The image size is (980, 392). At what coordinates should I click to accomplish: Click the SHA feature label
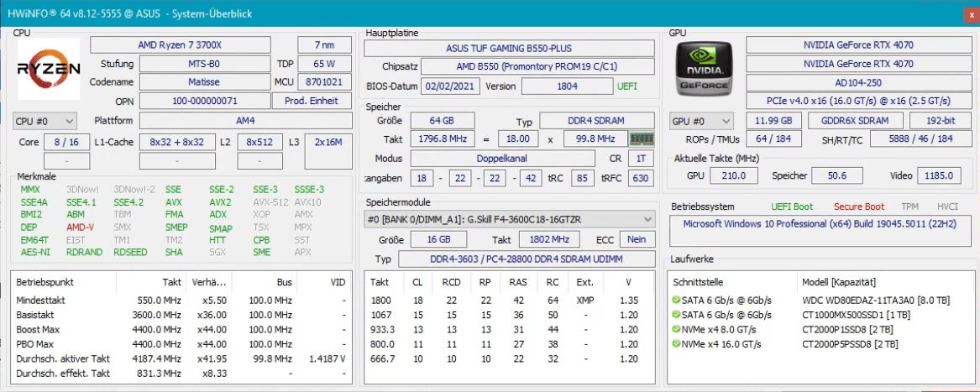(x=174, y=253)
